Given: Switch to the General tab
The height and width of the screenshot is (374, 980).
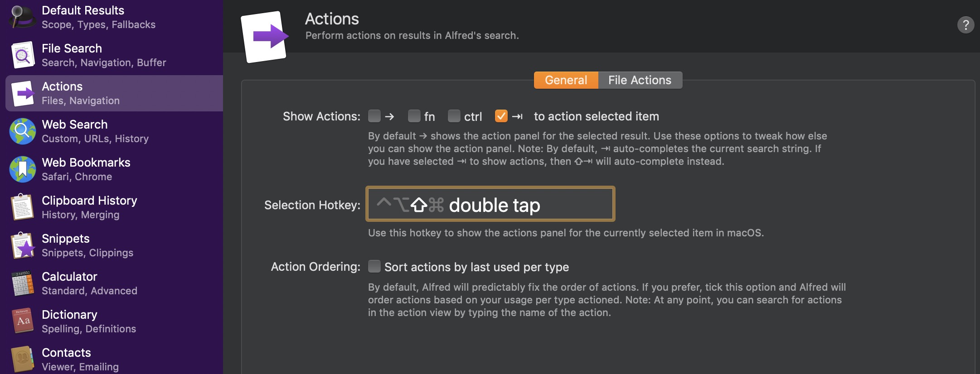Looking at the screenshot, I should pyautogui.click(x=566, y=80).
